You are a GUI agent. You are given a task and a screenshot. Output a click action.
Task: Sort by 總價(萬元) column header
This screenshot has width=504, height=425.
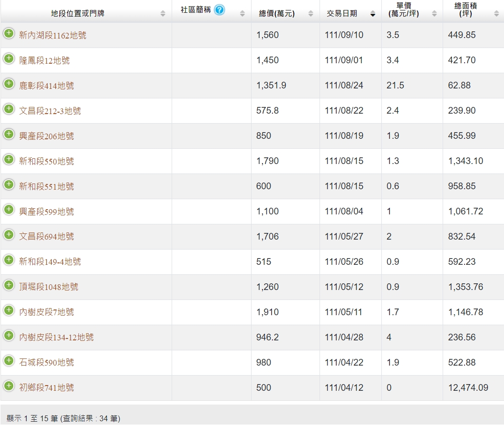pos(277,13)
